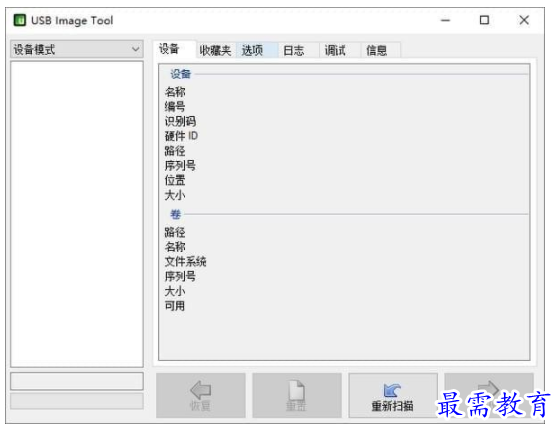Open the 选项 tab

(257, 50)
